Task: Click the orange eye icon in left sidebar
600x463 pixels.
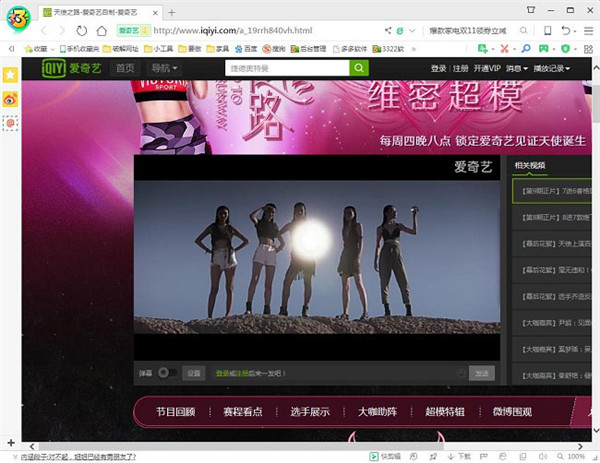Action: [x=10, y=99]
